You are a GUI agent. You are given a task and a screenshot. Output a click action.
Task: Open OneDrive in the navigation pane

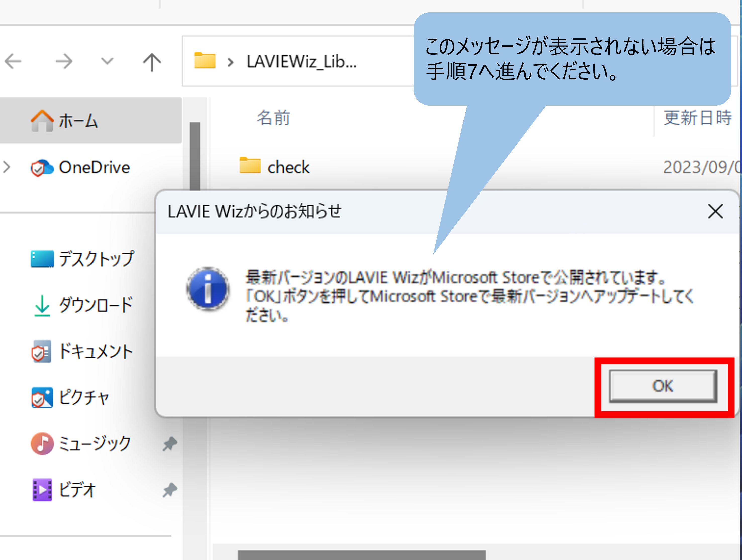tap(94, 167)
